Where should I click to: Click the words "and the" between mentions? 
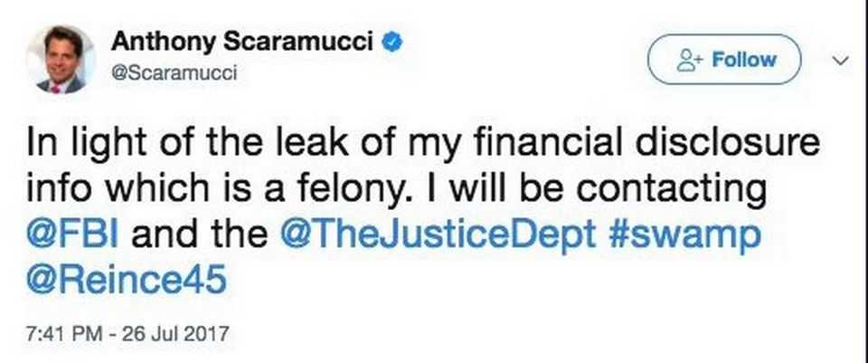[x=203, y=234]
